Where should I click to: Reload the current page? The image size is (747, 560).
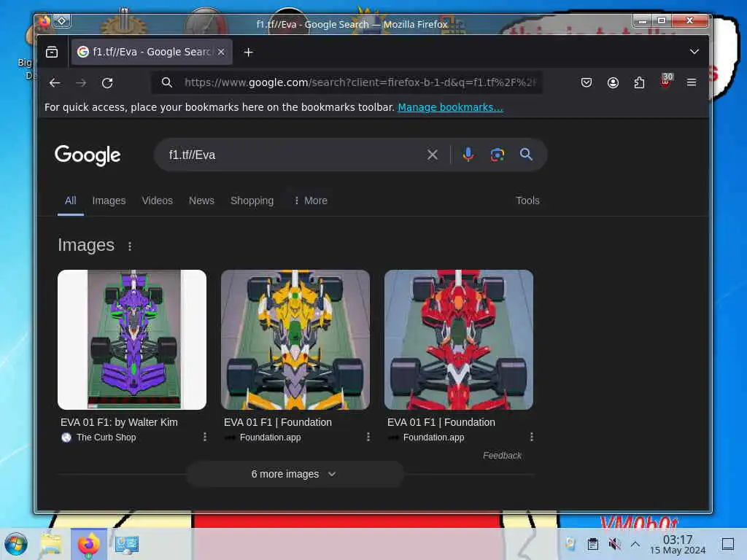point(107,83)
